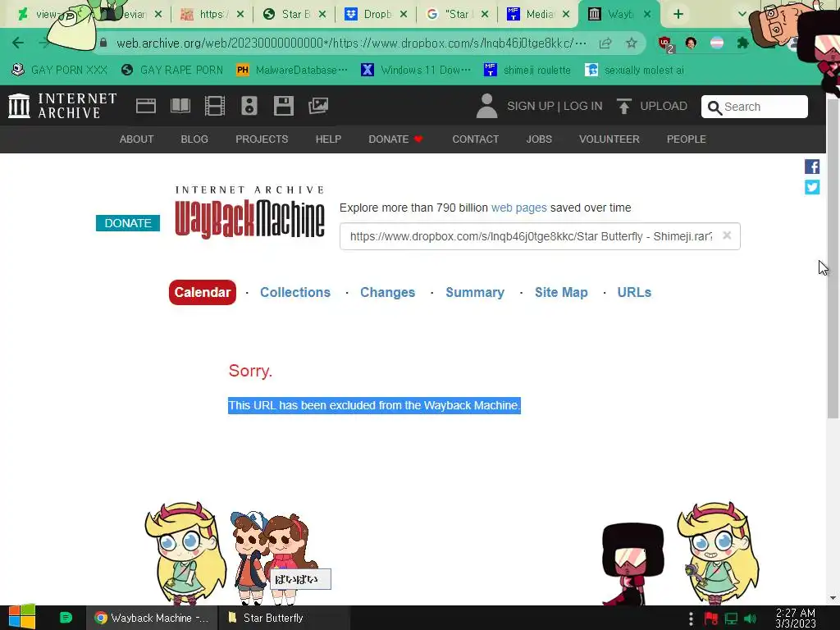Click the UPLOAD link
840x630 pixels.
[663, 106]
